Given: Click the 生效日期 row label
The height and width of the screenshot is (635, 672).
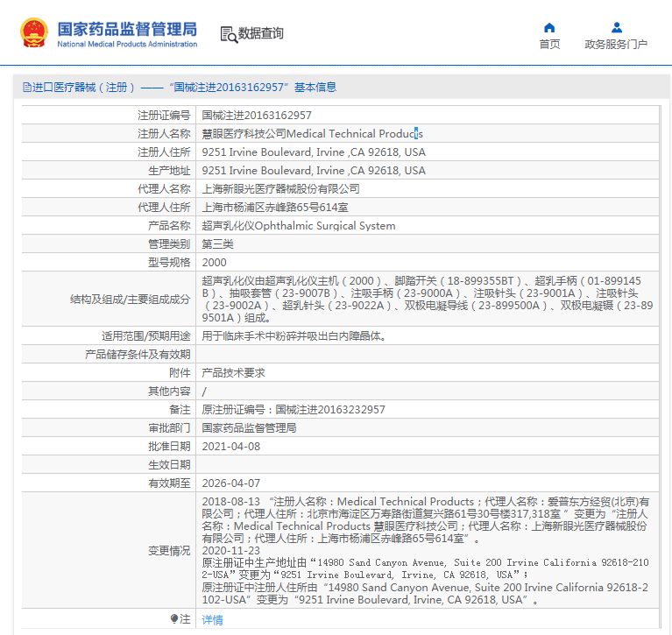Looking at the screenshot, I should point(169,465).
